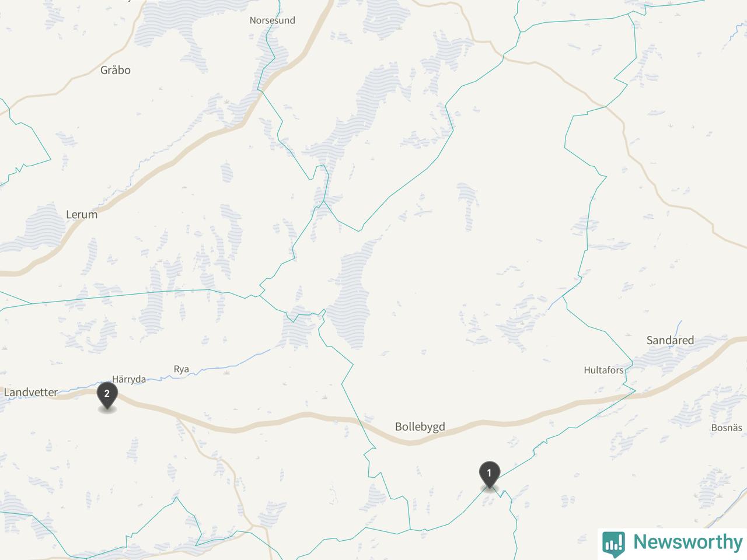This screenshot has height=560, width=747.
Task: Click the Härryda place label
Action: click(128, 379)
